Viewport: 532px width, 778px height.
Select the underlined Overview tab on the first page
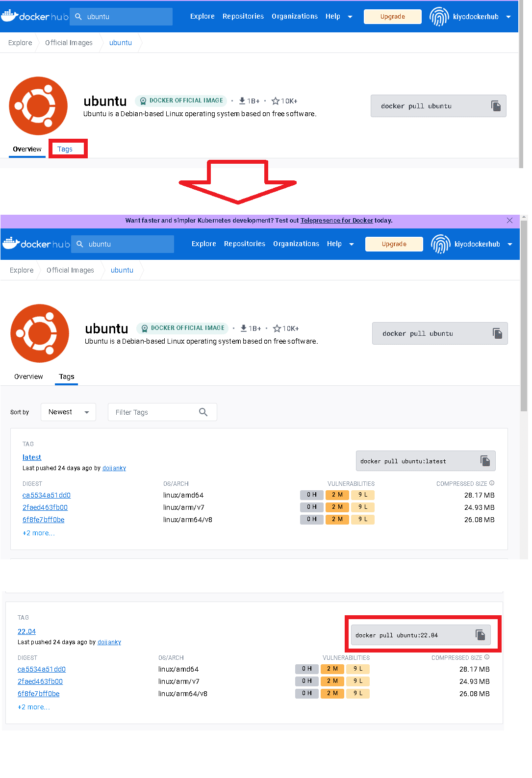coord(27,149)
